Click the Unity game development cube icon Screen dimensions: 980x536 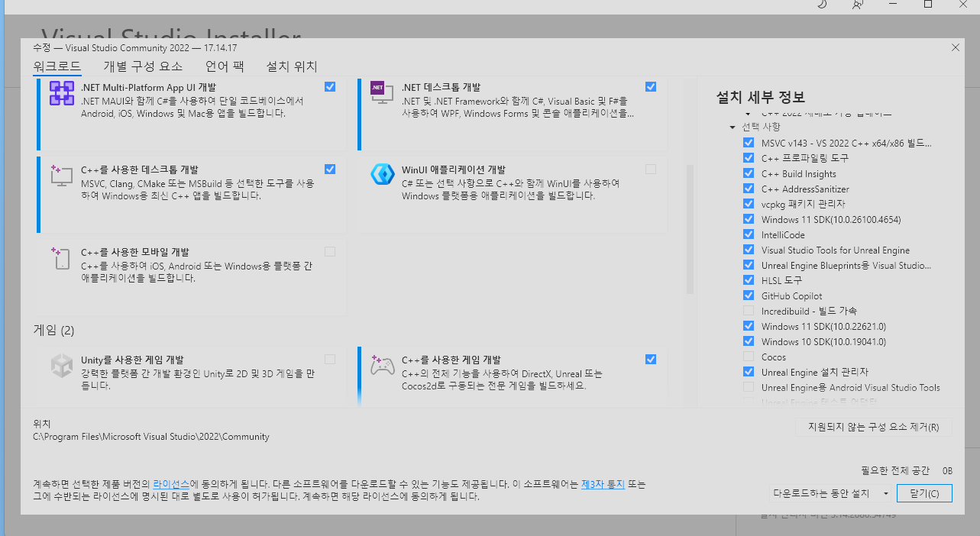(61, 366)
